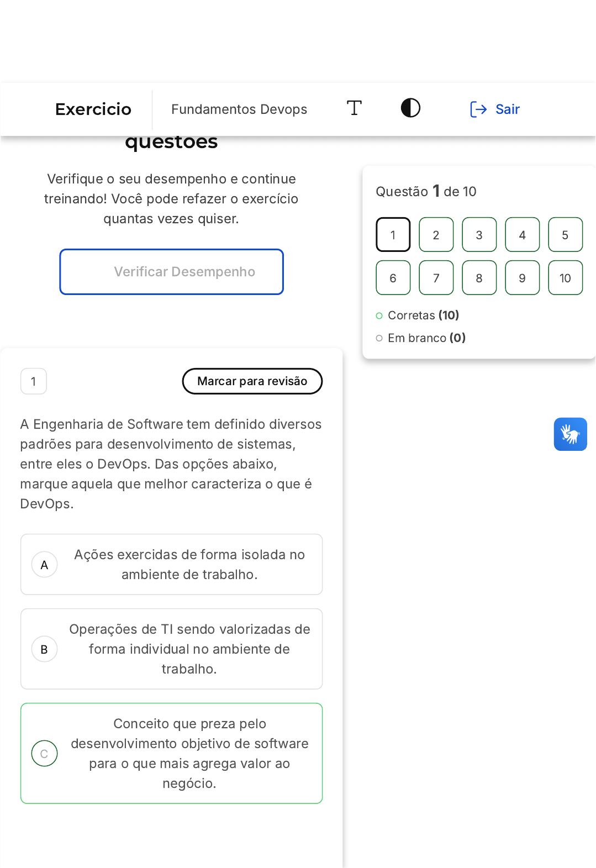Go to question 2
Viewport: 596px width, 868px height.
tap(436, 235)
